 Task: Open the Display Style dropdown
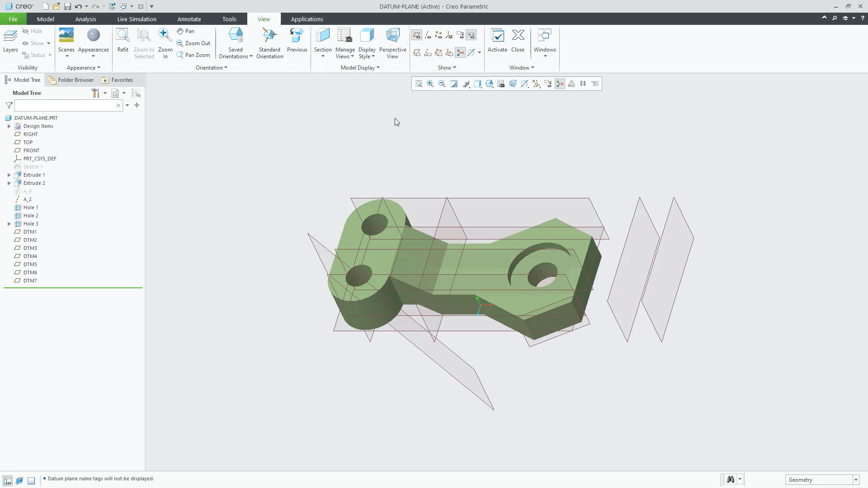tap(367, 43)
